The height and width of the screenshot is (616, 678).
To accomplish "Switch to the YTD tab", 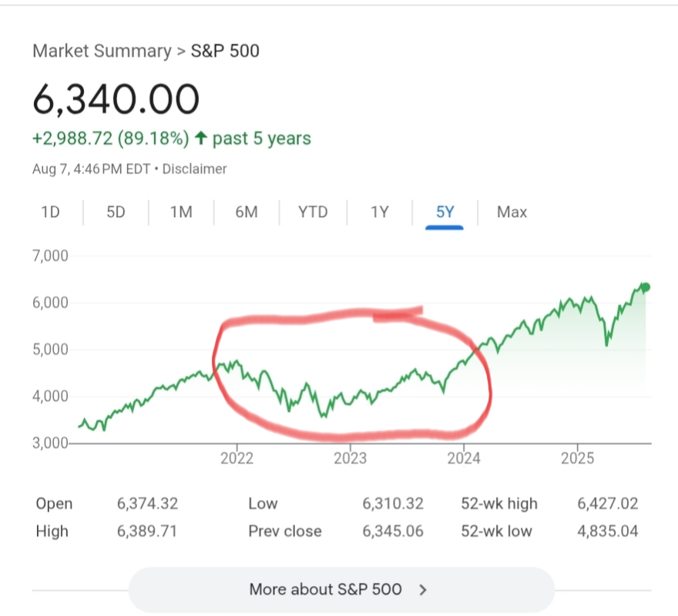I will point(313,212).
